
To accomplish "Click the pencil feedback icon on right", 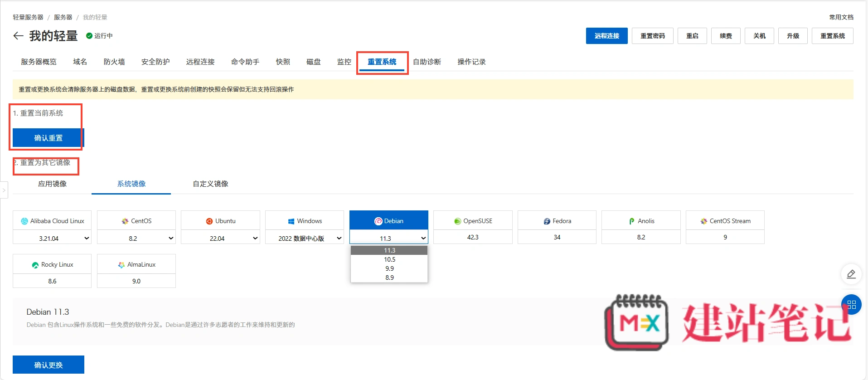I will pos(851,274).
